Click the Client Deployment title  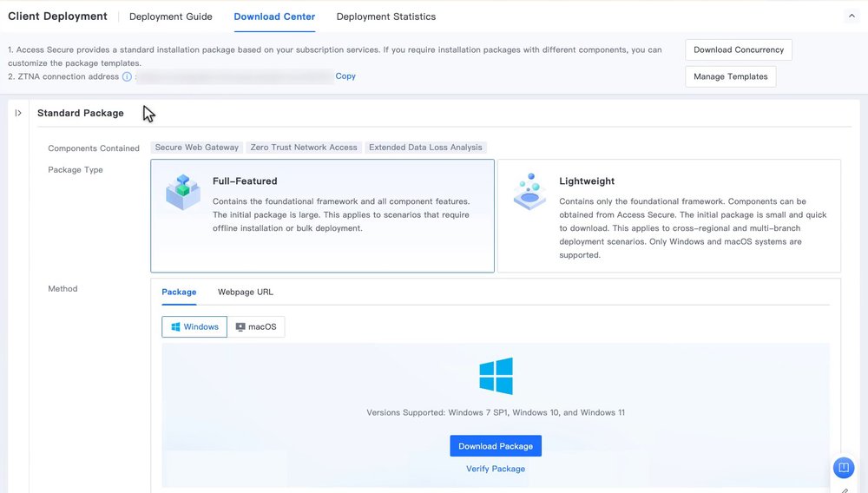pos(57,16)
